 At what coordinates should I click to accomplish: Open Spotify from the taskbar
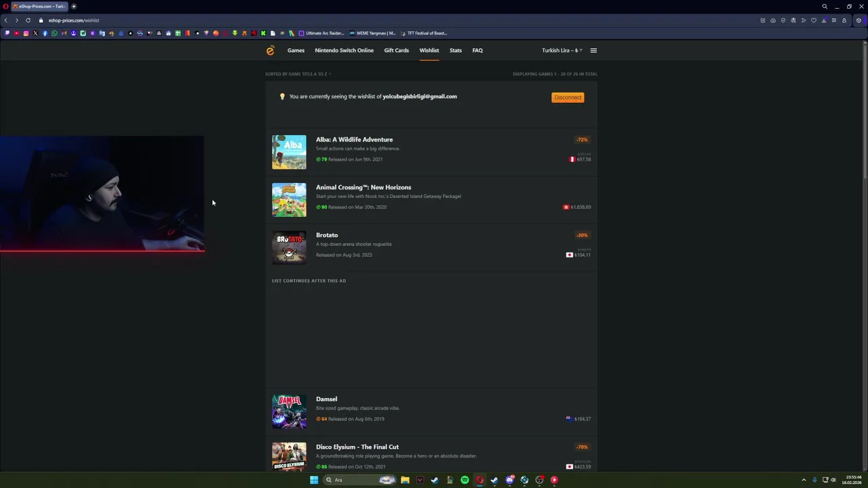465,480
